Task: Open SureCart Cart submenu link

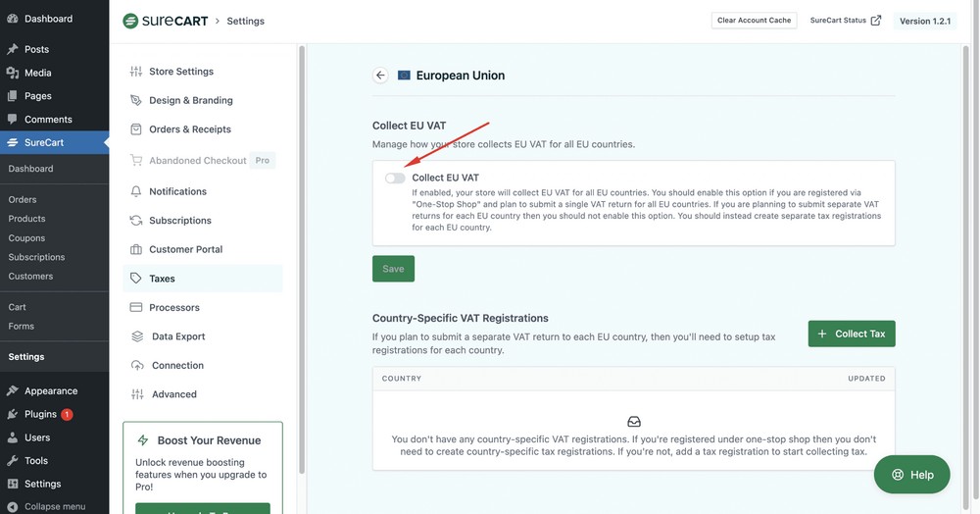Action: (x=17, y=307)
